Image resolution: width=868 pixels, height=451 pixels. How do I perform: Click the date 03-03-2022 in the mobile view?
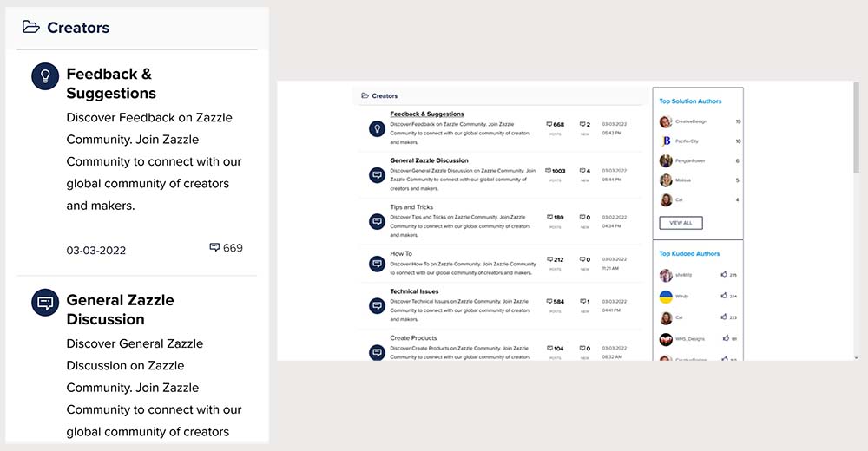95,250
